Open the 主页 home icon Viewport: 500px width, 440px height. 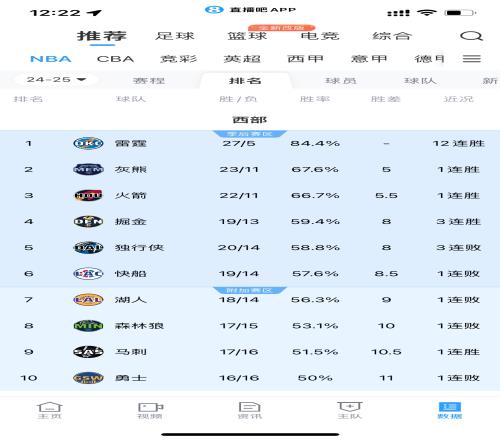[x=49, y=410]
